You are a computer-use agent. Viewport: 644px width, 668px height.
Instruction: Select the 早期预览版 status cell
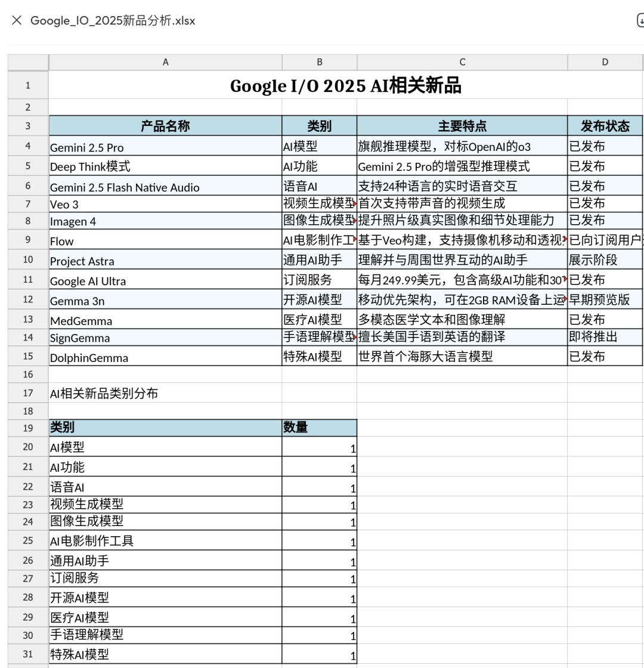[x=605, y=299]
